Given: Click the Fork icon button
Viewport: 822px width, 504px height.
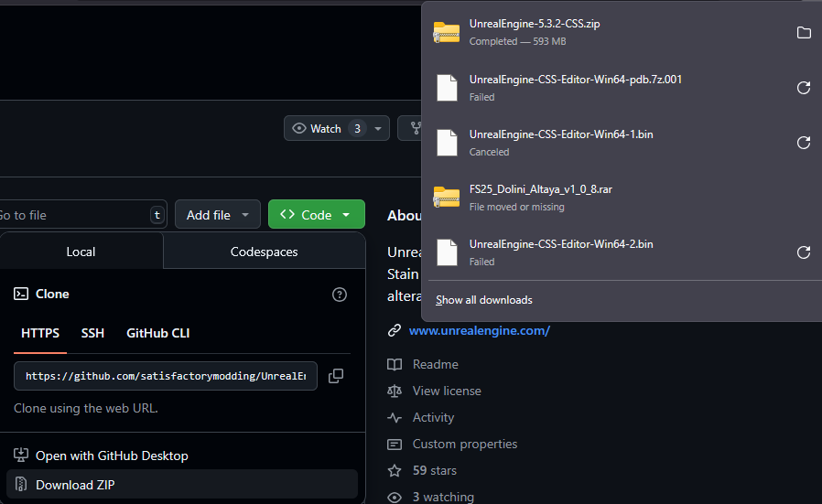Looking at the screenshot, I should [x=416, y=128].
